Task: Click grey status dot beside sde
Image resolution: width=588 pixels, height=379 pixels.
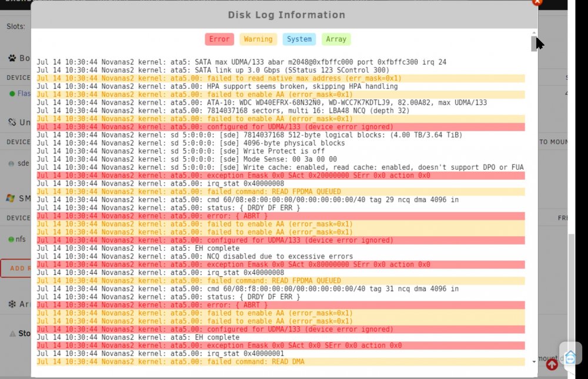Action: click(x=11, y=163)
